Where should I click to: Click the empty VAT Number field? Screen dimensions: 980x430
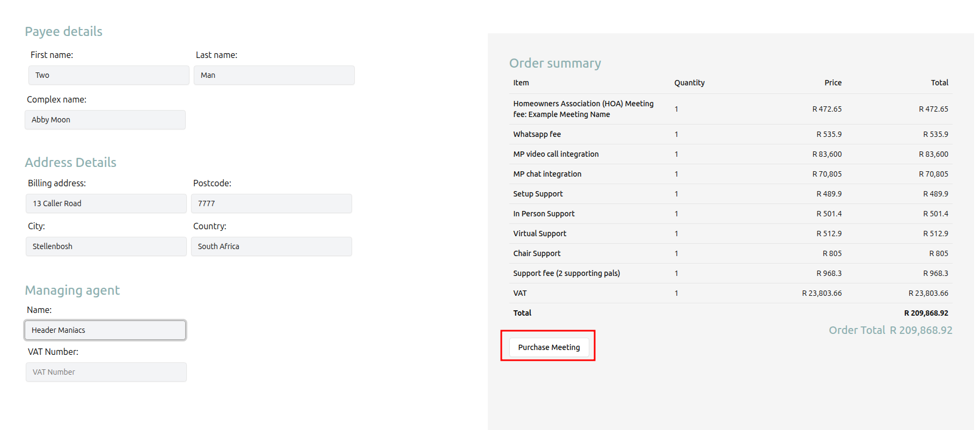pyautogui.click(x=106, y=372)
